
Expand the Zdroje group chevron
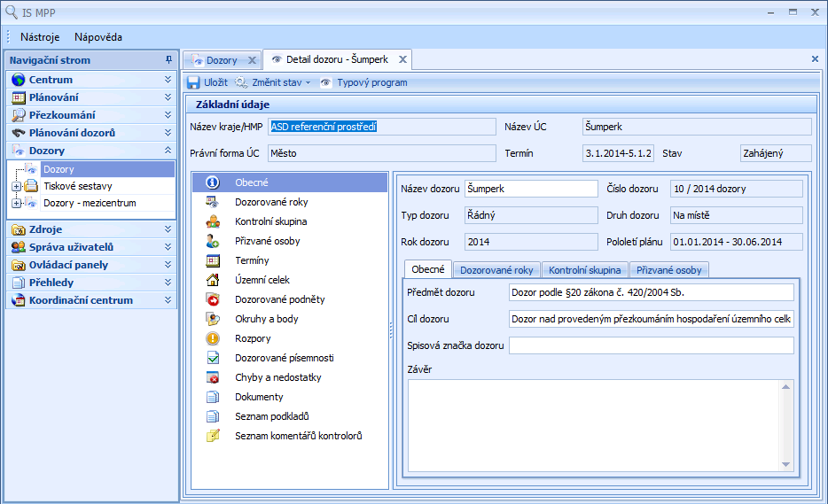168,229
